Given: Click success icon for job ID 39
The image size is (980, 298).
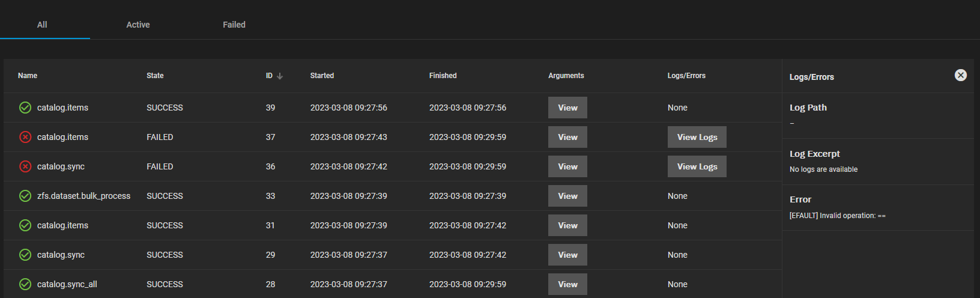Looking at the screenshot, I should pyautogui.click(x=25, y=108).
